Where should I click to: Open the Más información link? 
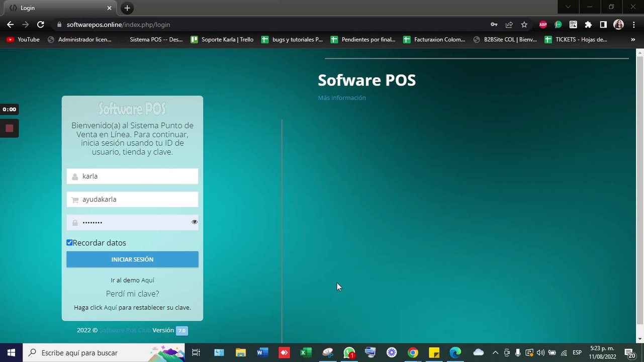tap(342, 98)
